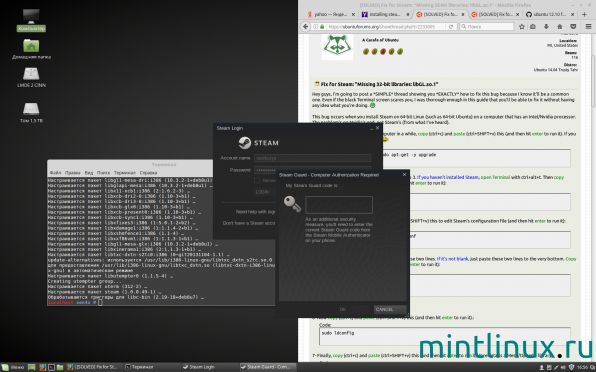Bookmark this page with the star icon
This screenshot has height=372, width=596.
(522, 27)
